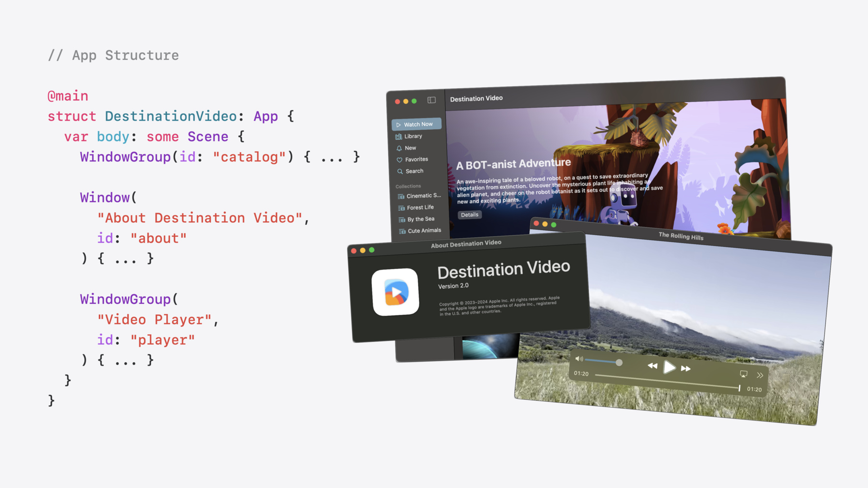Click the Destination Video main window title

[x=476, y=98]
